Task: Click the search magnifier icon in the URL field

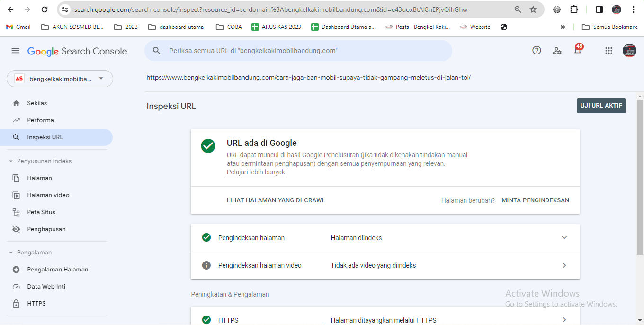Action: coord(156,50)
